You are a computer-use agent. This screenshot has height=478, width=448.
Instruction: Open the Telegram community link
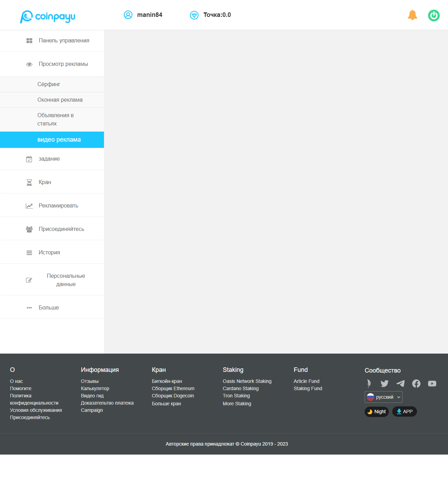coord(400,384)
